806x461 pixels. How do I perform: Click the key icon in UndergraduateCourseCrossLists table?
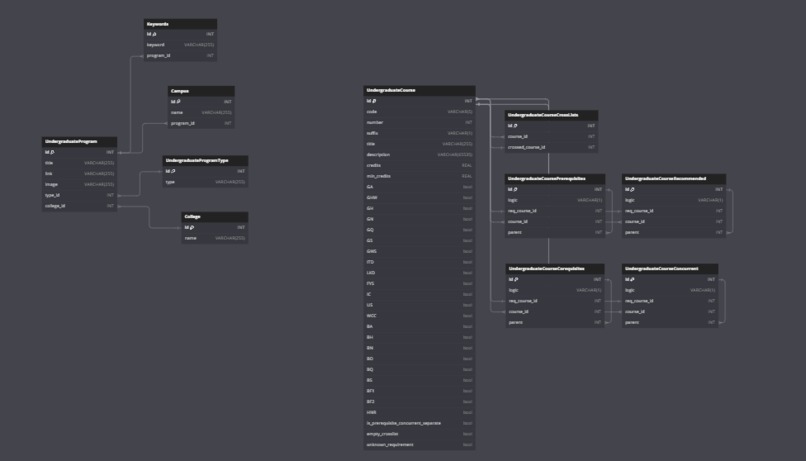tap(515, 126)
